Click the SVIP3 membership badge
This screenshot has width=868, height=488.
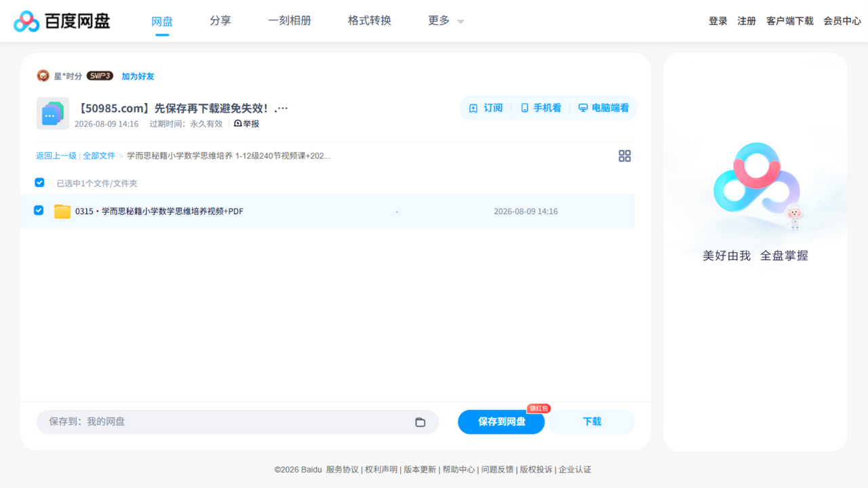click(x=100, y=76)
